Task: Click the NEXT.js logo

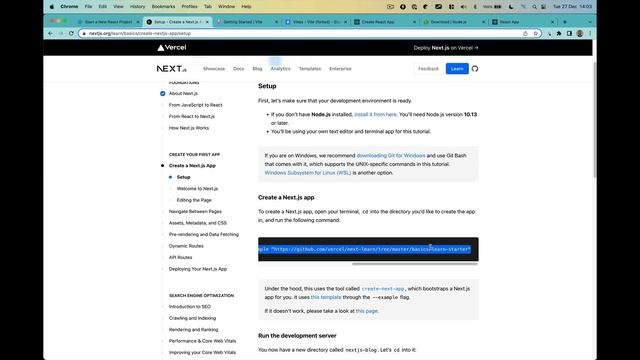Action: click(x=171, y=69)
